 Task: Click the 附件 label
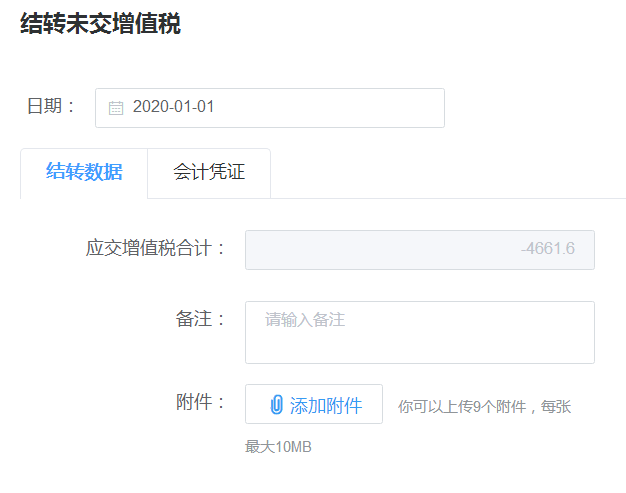[200, 402]
